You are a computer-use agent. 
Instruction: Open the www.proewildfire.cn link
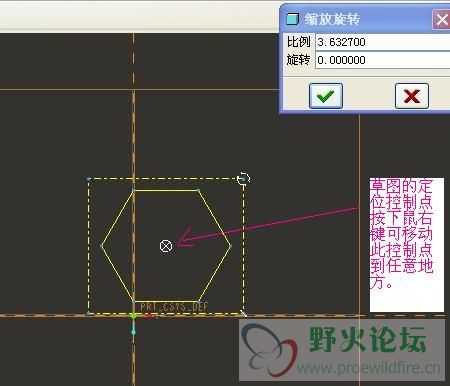point(369,368)
